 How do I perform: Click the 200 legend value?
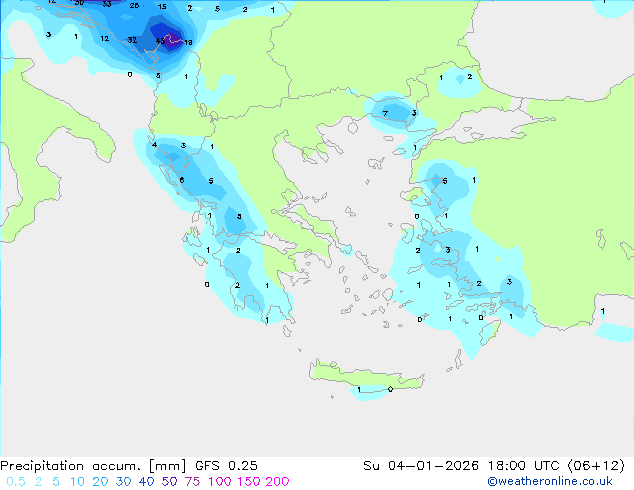point(277,482)
